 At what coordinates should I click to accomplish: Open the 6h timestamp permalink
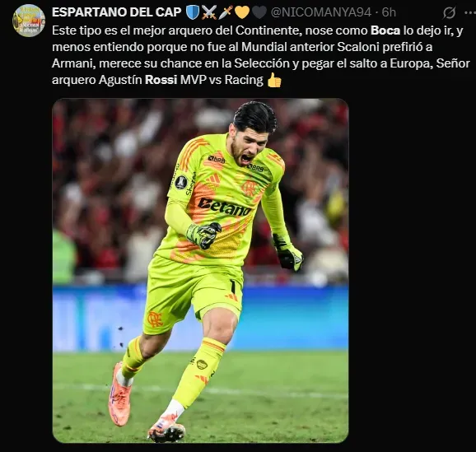tap(389, 12)
